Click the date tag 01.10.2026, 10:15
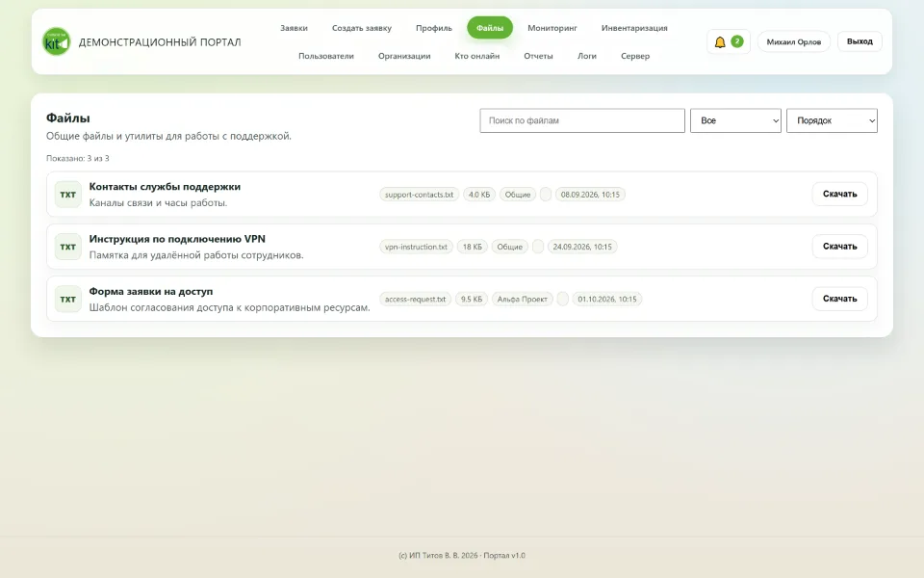 607,300
